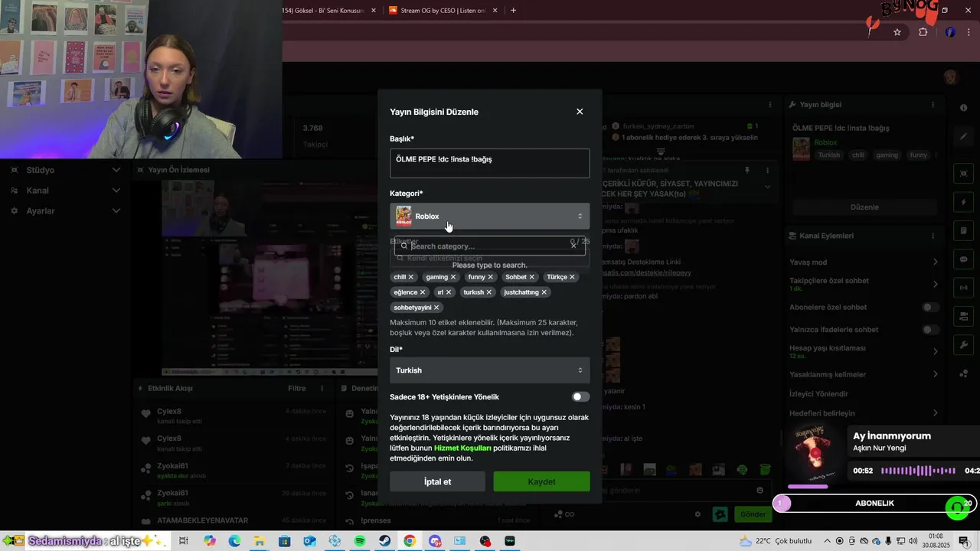Remove the irl tag

pos(449,292)
